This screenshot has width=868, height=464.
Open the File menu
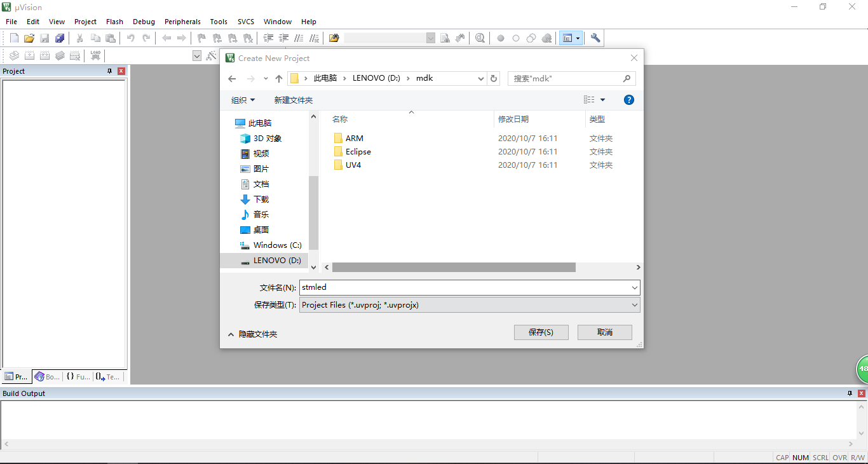11,22
